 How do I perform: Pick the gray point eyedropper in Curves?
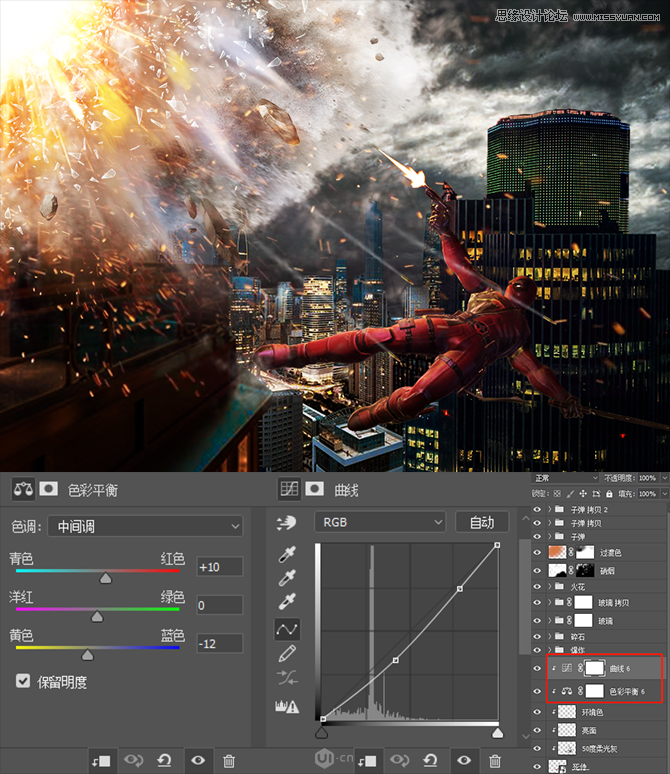pyautogui.click(x=287, y=578)
